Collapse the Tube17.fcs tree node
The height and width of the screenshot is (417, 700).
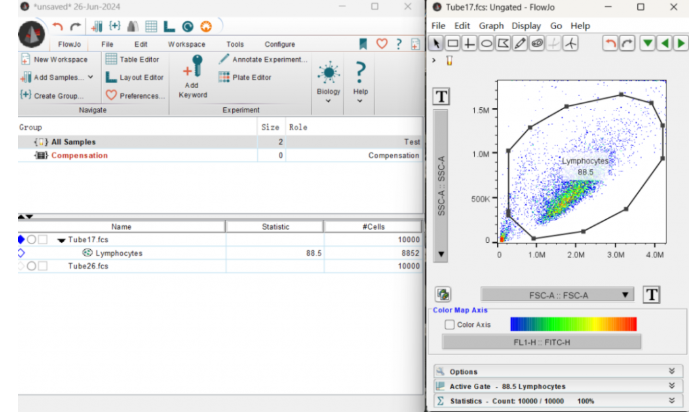(x=61, y=240)
